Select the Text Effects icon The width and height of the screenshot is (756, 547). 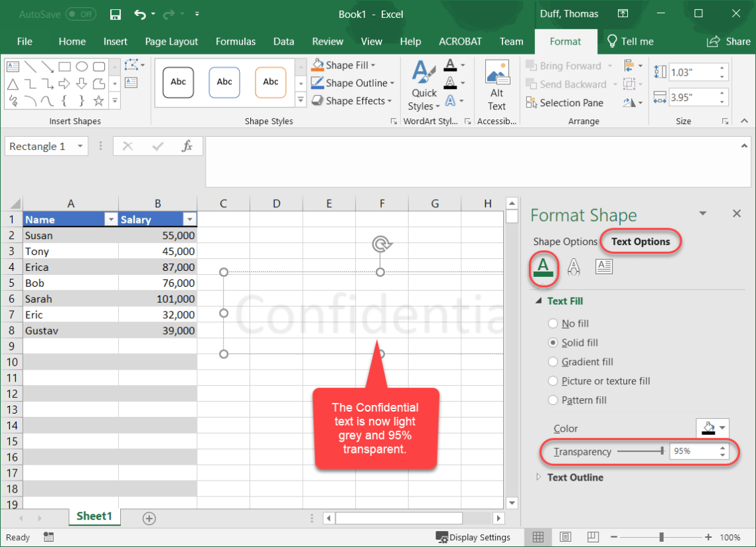point(573,266)
